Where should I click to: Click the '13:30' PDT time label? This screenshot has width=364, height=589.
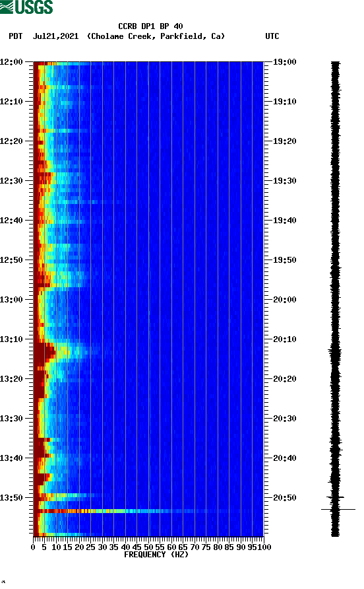(12, 419)
